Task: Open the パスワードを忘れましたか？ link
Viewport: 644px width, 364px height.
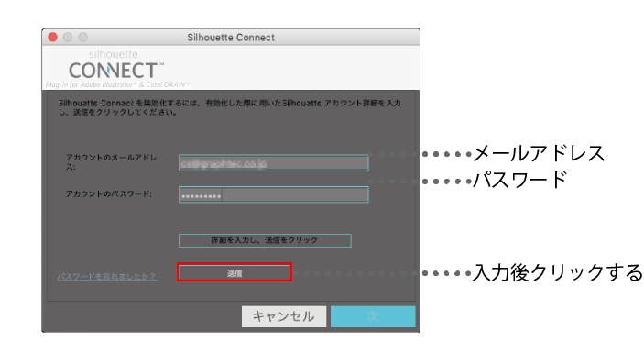Action: (x=107, y=276)
